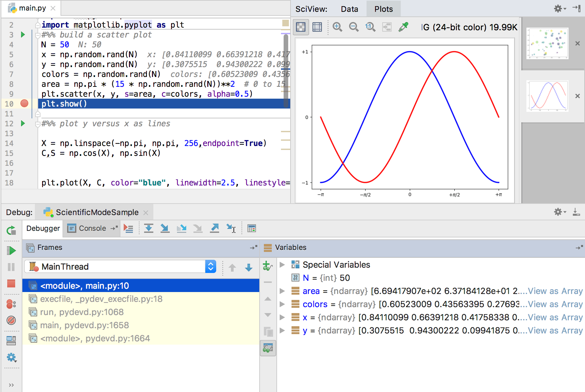The width and height of the screenshot is (585, 392).
Task: Click View as Array for area
Action: click(x=555, y=291)
